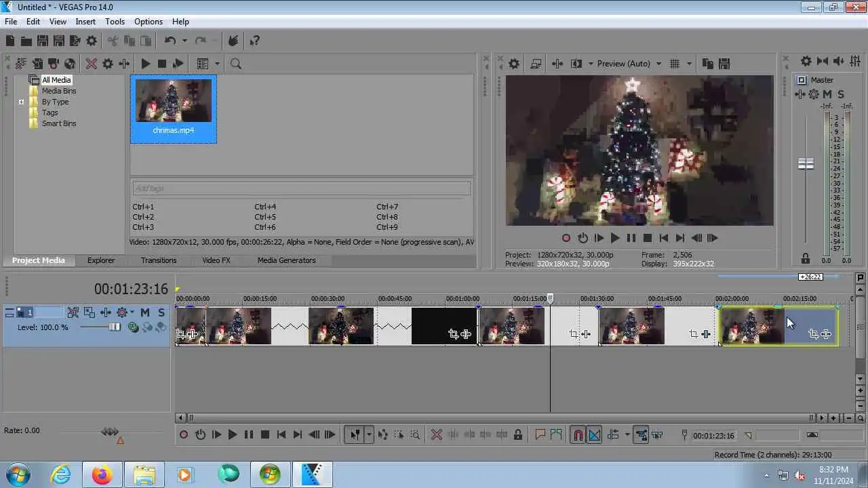Search media with the magnifier icon

point(236,64)
